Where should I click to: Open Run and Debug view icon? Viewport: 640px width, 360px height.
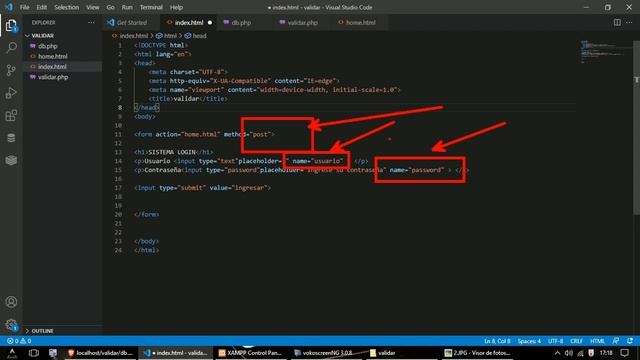[11, 93]
